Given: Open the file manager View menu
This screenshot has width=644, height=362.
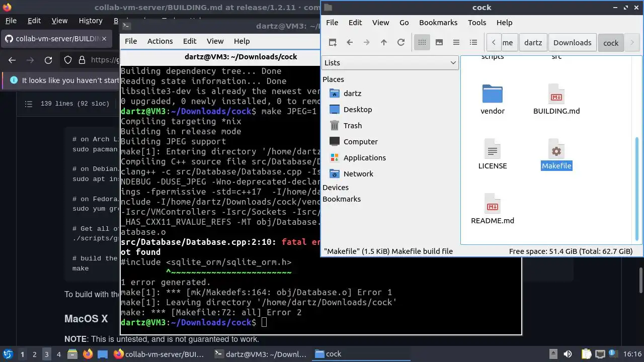Looking at the screenshot, I should tap(380, 23).
